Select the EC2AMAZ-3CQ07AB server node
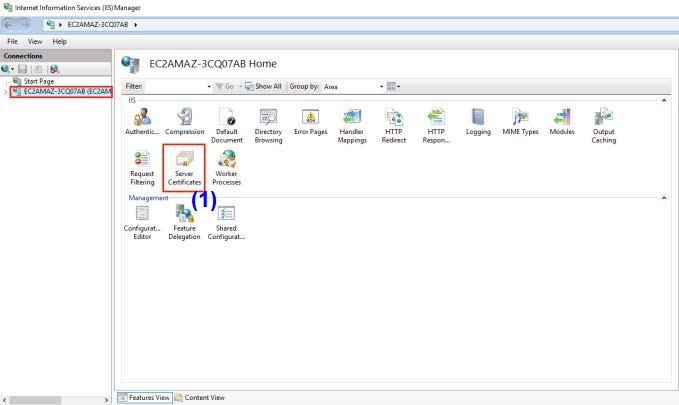 [61, 91]
